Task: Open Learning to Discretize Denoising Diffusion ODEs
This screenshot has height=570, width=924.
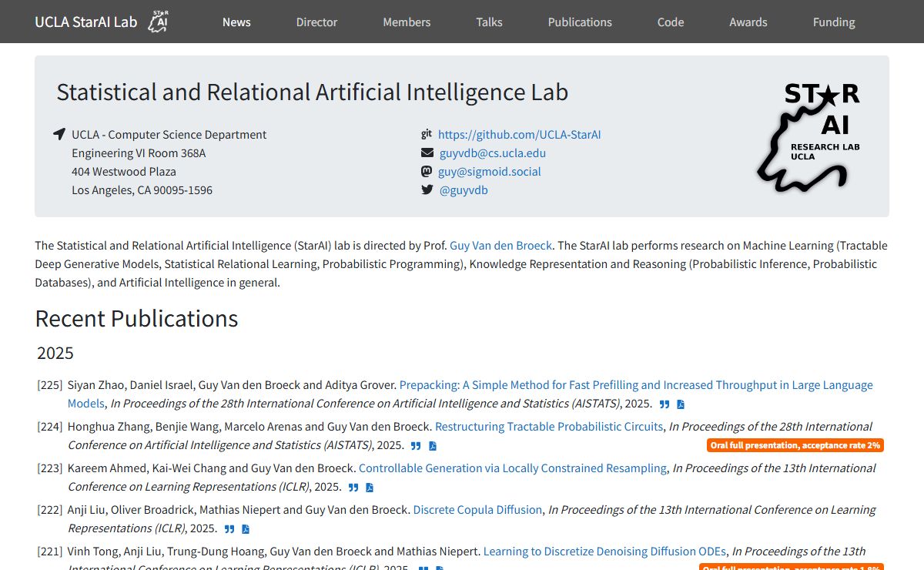Action: (x=604, y=551)
